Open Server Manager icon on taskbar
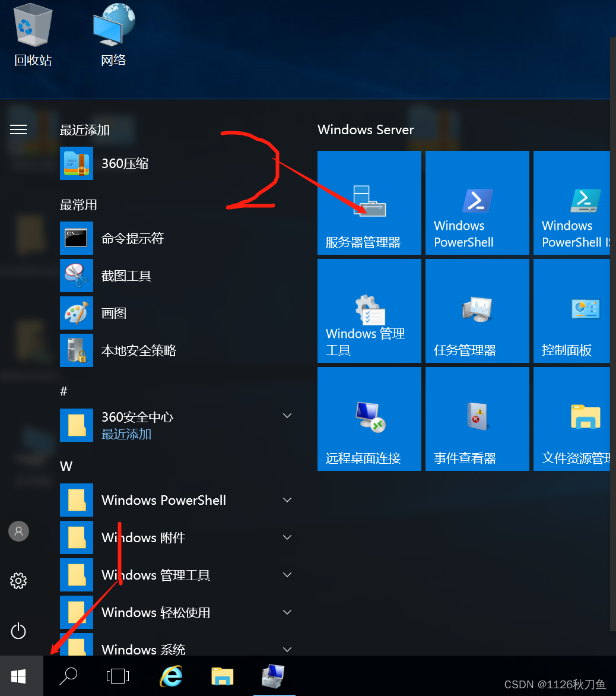 (274, 676)
